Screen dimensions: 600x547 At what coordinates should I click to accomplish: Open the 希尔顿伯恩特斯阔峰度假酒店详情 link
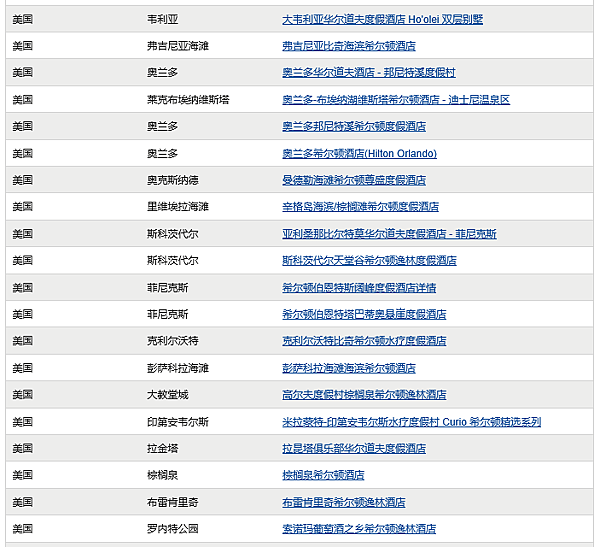coord(359,288)
